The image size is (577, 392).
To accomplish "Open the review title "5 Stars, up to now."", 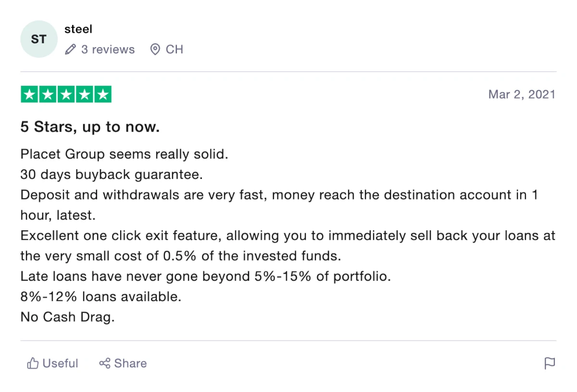I will click(x=90, y=127).
